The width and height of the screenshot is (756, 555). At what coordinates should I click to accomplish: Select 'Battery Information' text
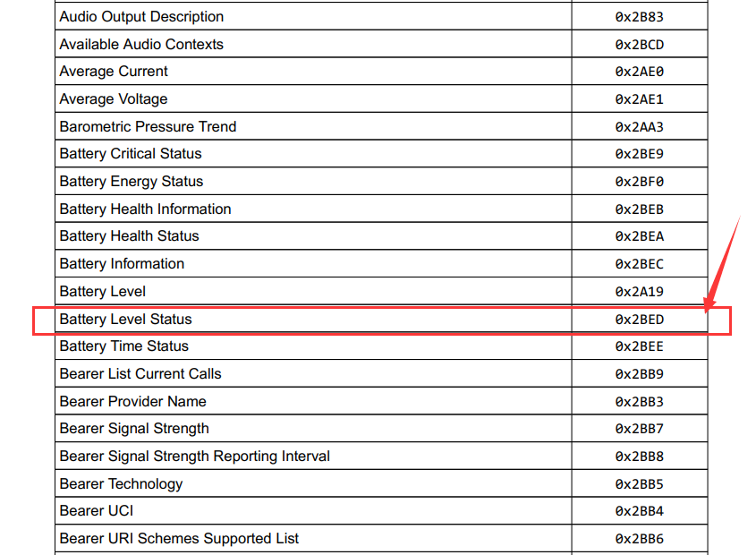click(122, 263)
